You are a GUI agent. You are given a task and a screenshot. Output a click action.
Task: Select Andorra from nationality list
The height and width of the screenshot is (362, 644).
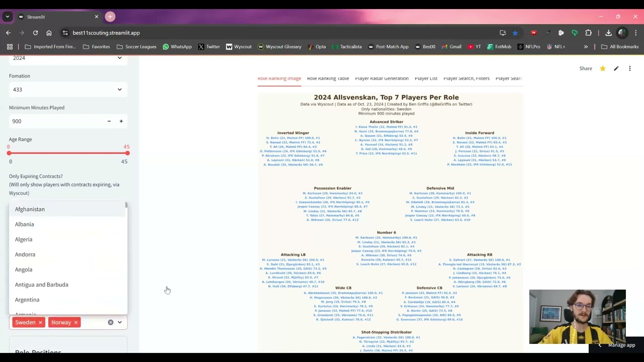point(67,254)
